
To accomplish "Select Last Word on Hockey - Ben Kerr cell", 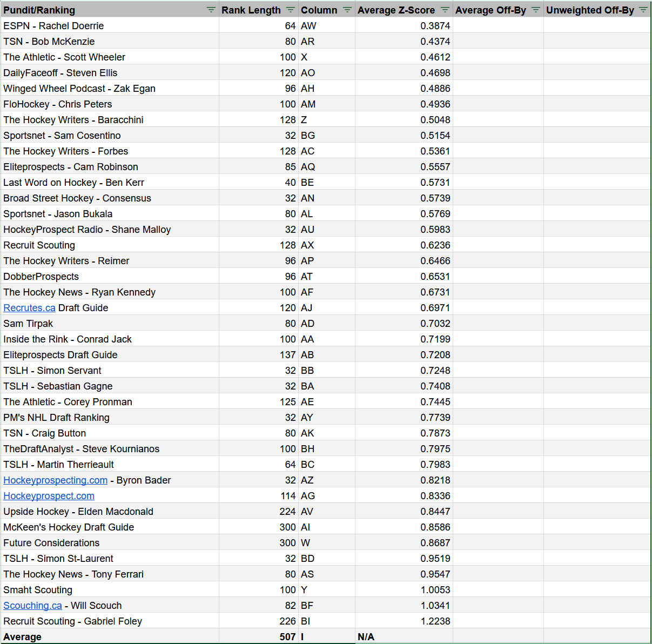I will click(x=110, y=182).
